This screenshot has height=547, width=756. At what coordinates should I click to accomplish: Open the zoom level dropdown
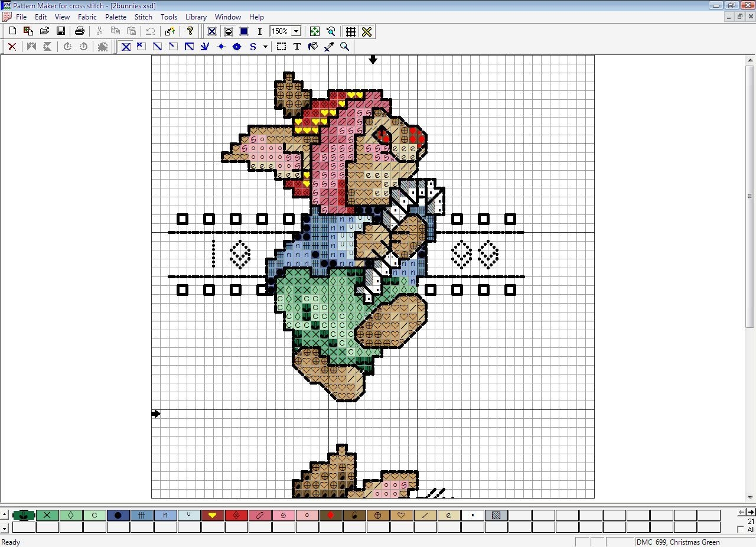pyautogui.click(x=297, y=31)
